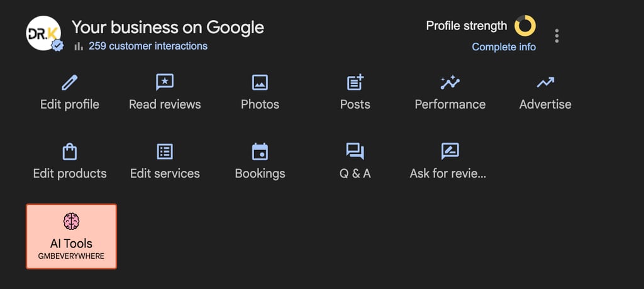Click the Advertise label

click(545, 104)
